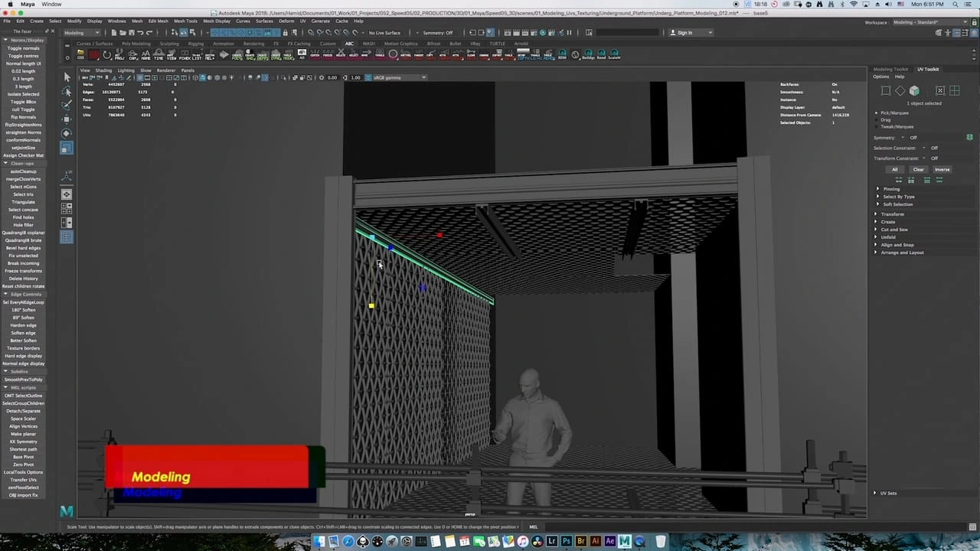Screen dimensions: 980x551
Task: Click the UV shell cube selection icon
Action: point(914,91)
